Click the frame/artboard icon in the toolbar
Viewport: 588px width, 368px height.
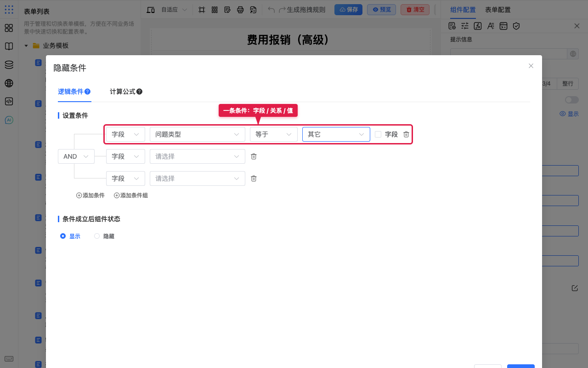coord(202,10)
